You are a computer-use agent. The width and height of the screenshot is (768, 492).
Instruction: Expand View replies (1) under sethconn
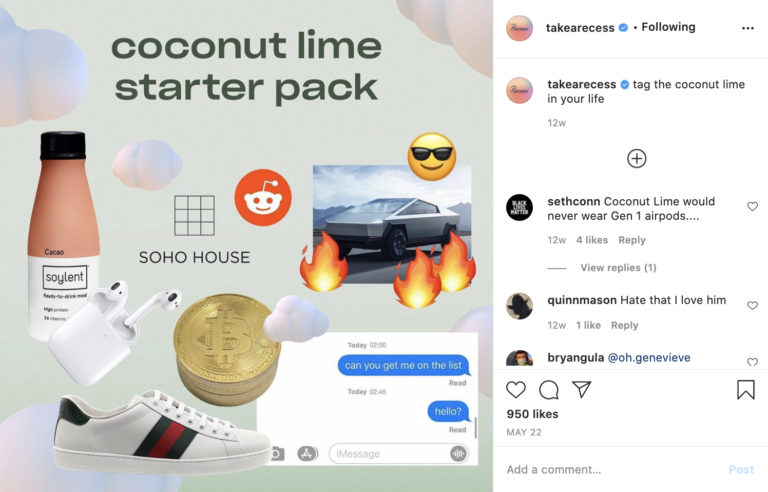point(618,268)
